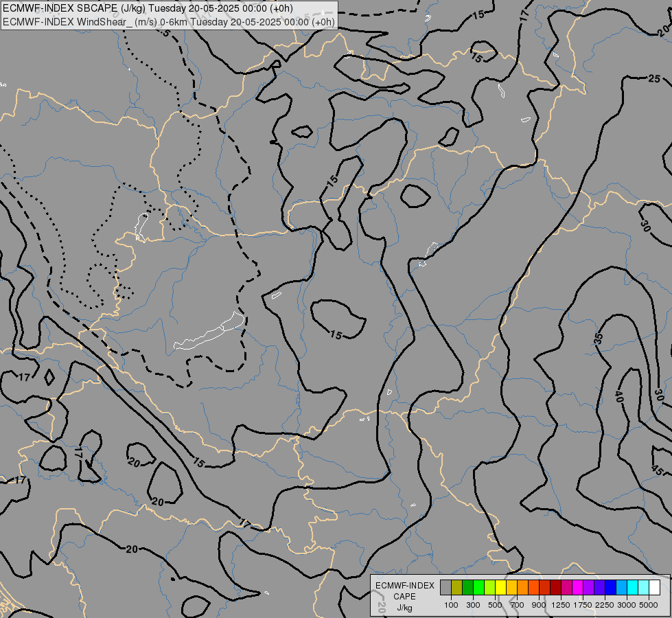
Task: Click the legend value 1750
Action: tap(583, 605)
